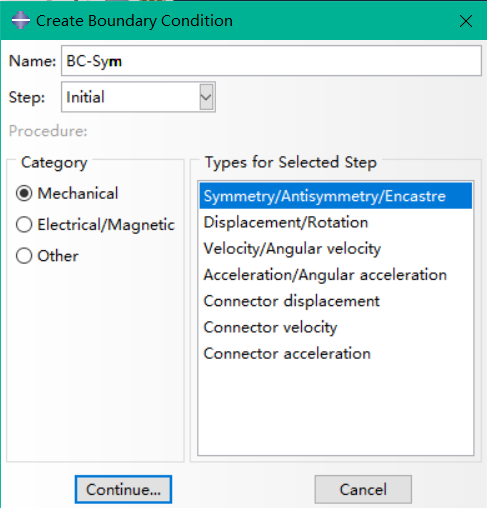Switch category to Other
This screenshot has width=487, height=508.
click(24, 256)
